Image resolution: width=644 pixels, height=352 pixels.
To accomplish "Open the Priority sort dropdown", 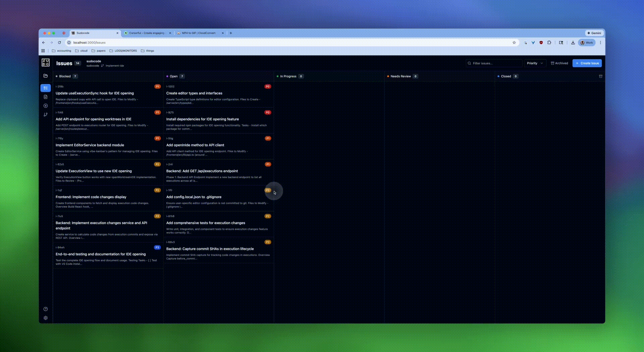I will click(535, 63).
